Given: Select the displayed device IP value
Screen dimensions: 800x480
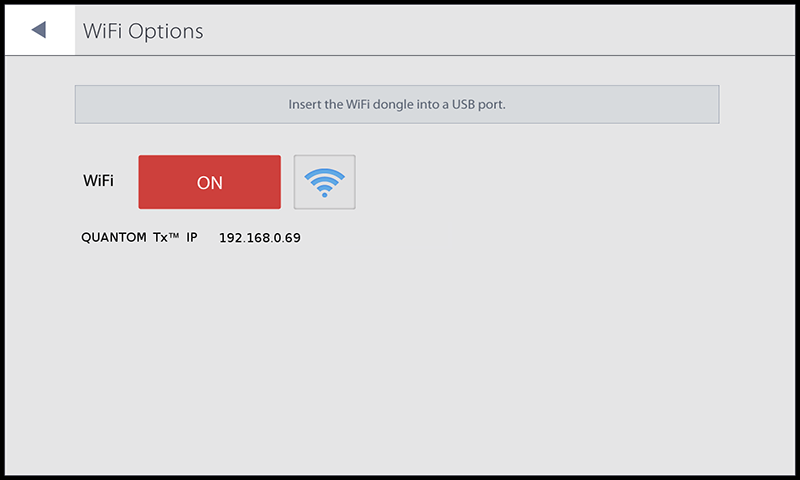Looking at the screenshot, I should pyautogui.click(x=260, y=238).
